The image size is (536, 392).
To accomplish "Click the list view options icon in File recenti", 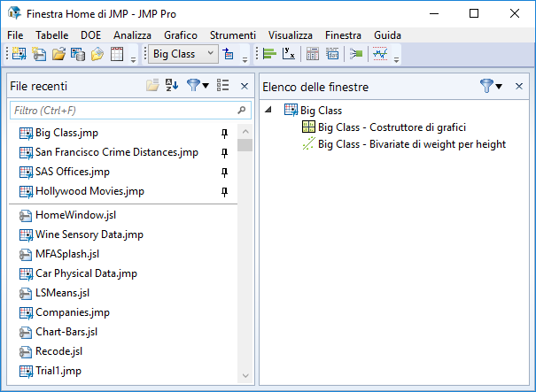I will tap(222, 86).
